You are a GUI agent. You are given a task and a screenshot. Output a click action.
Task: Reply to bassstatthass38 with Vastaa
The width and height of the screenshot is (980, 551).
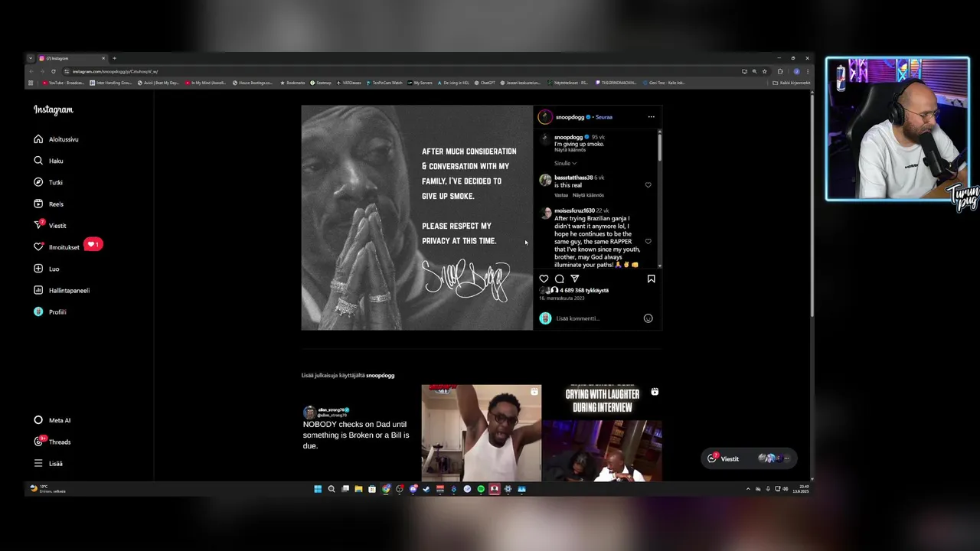(561, 195)
